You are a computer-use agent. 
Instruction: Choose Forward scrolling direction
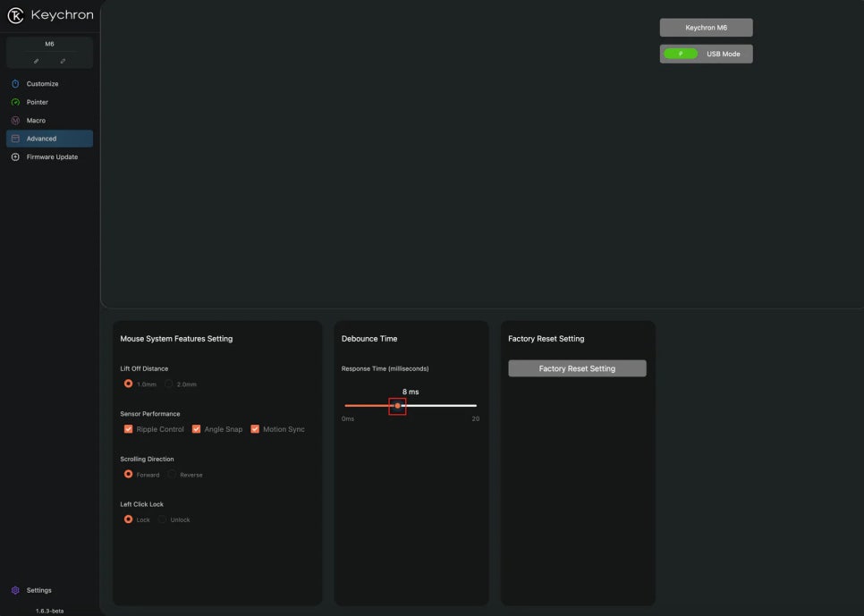129,474
